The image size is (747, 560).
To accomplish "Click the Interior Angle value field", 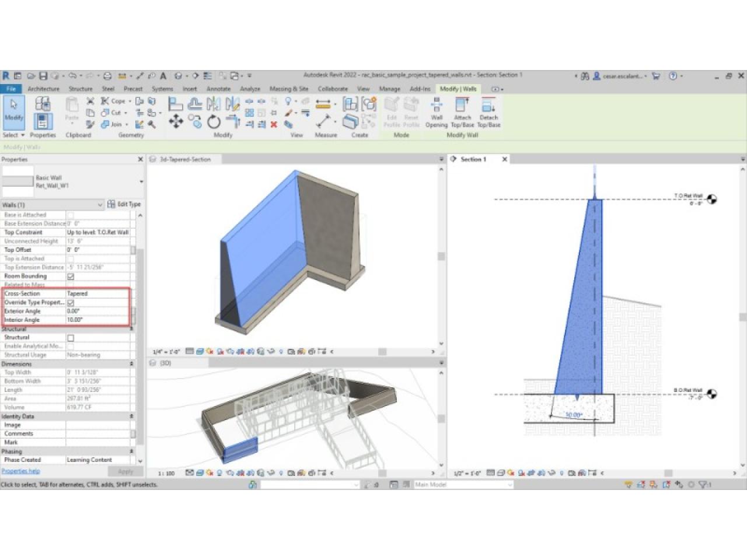I will 97,320.
